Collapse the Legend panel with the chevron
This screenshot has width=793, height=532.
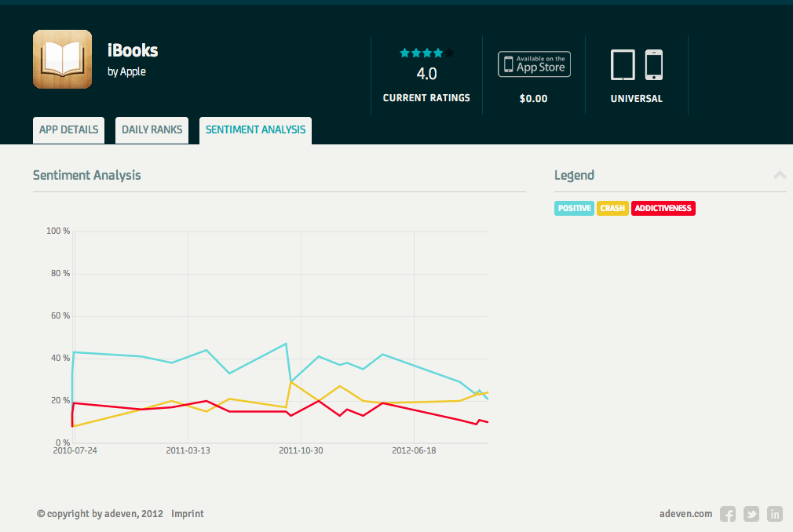[780, 175]
